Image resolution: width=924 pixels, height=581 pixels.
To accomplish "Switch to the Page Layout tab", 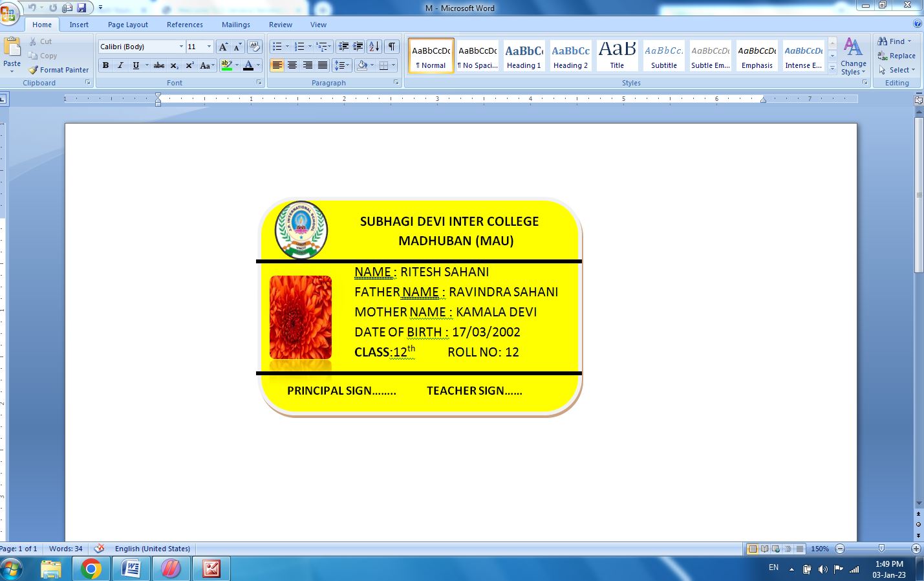I will [x=127, y=25].
